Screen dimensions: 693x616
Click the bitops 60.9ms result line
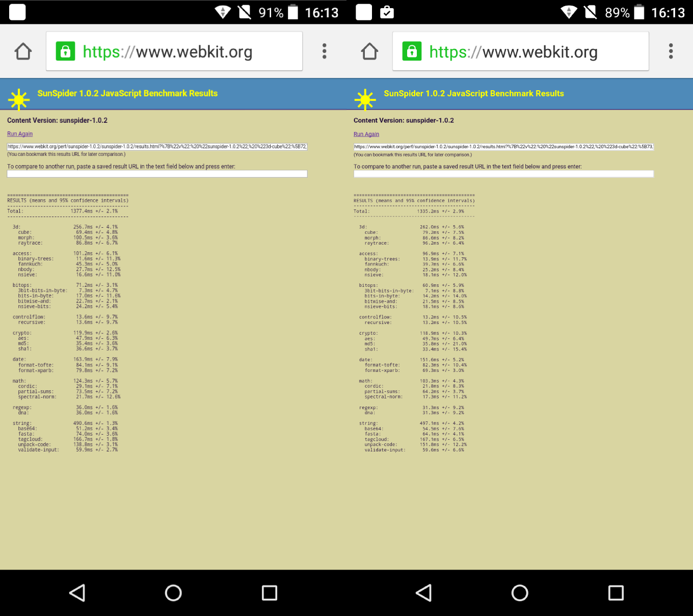point(412,285)
